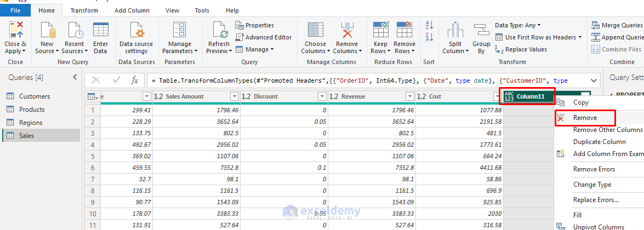Screen dimensions: 644x230
Task: Click the table corner menu icon
Action: pos(93,96)
